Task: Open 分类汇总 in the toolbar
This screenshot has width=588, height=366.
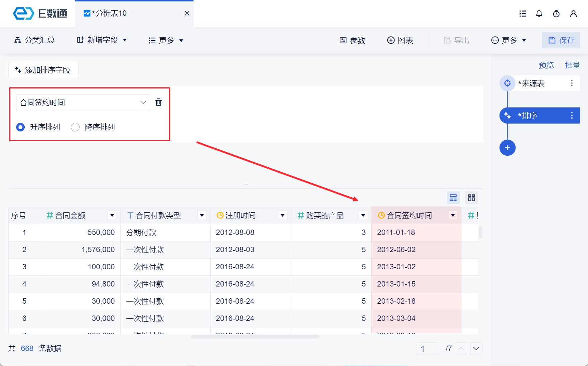Action: coord(35,40)
